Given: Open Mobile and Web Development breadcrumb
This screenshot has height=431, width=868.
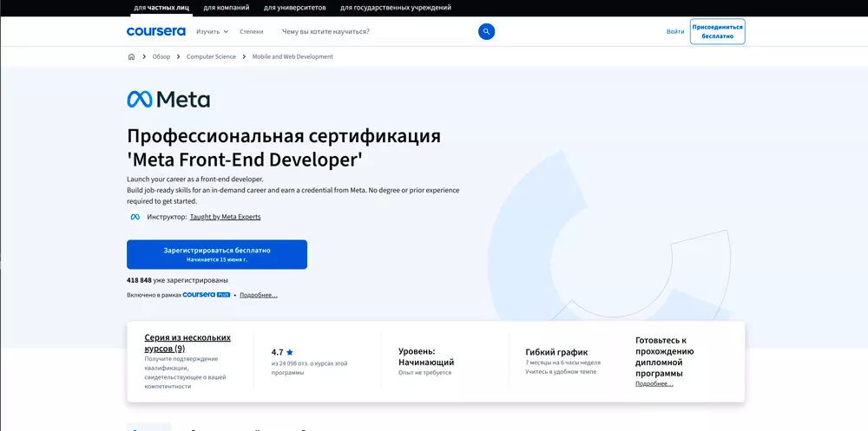Looking at the screenshot, I should [293, 56].
